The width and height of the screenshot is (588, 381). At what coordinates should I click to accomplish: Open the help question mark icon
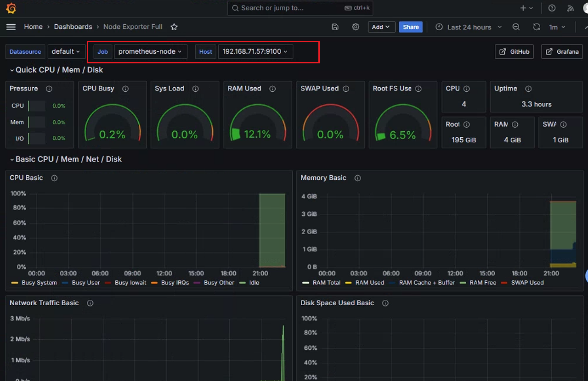pos(552,8)
